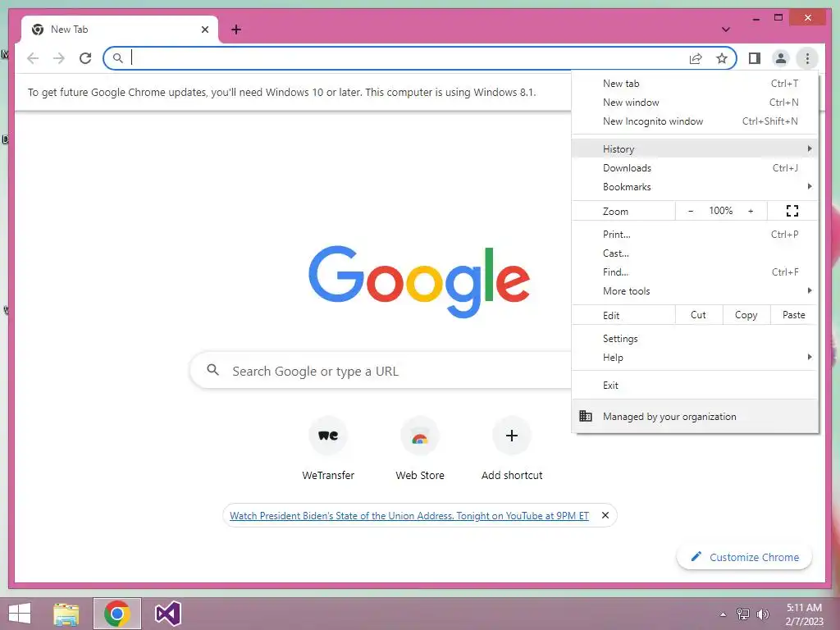The height and width of the screenshot is (630, 840).
Task: Choose Print... from the menu
Action: [x=695, y=234]
